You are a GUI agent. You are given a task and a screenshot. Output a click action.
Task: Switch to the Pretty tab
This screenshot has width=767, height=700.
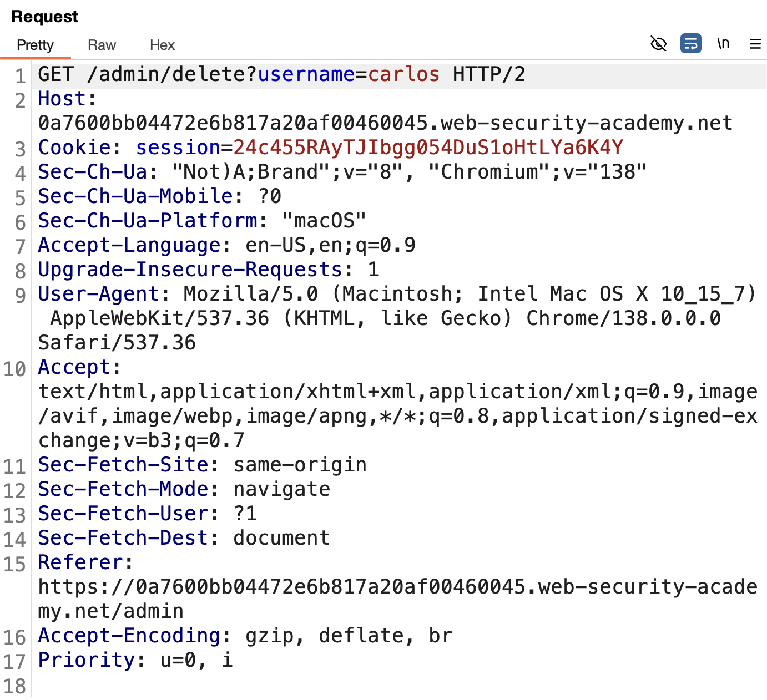35,45
